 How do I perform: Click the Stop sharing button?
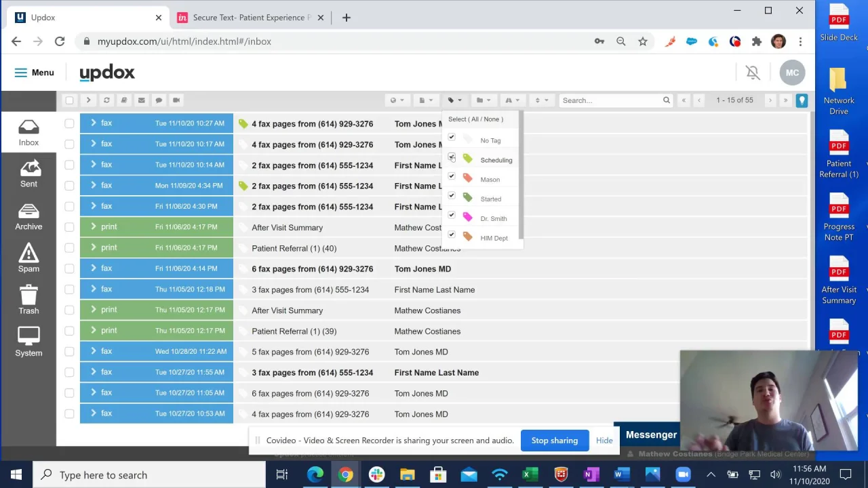[x=554, y=441]
